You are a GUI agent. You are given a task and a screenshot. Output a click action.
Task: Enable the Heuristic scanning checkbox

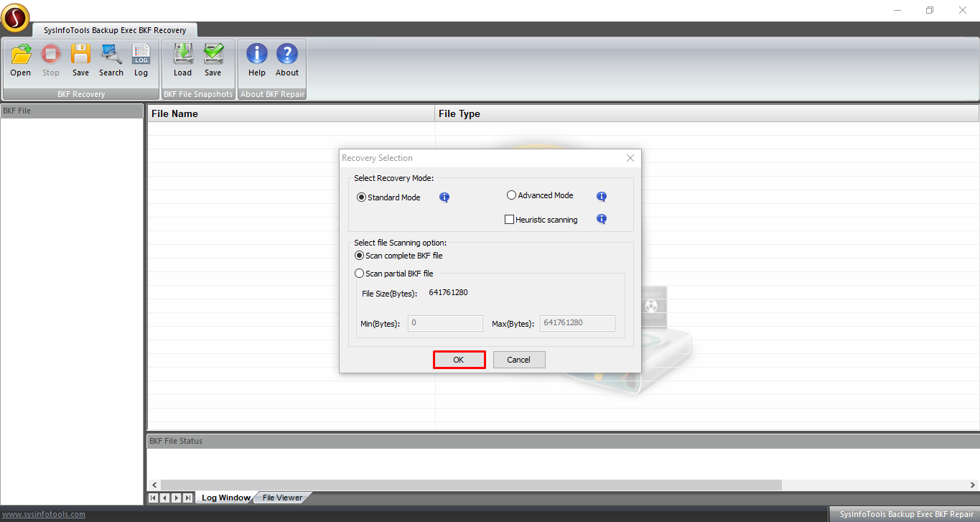pyautogui.click(x=510, y=220)
